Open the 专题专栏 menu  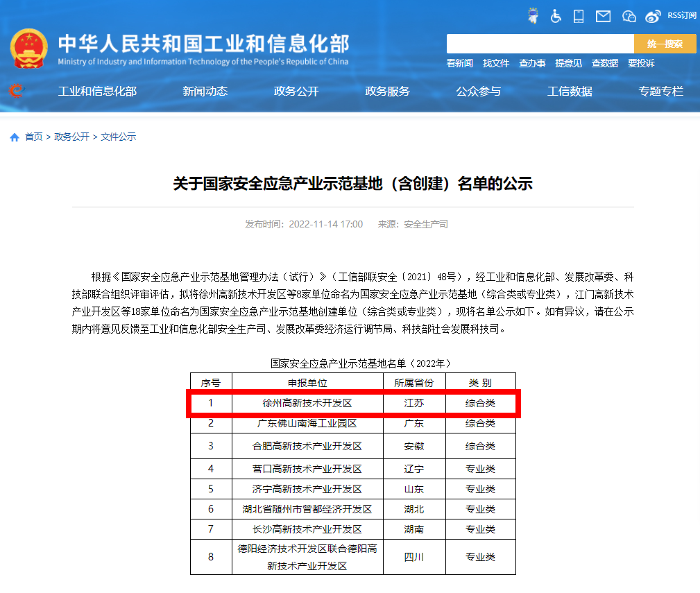(660, 92)
